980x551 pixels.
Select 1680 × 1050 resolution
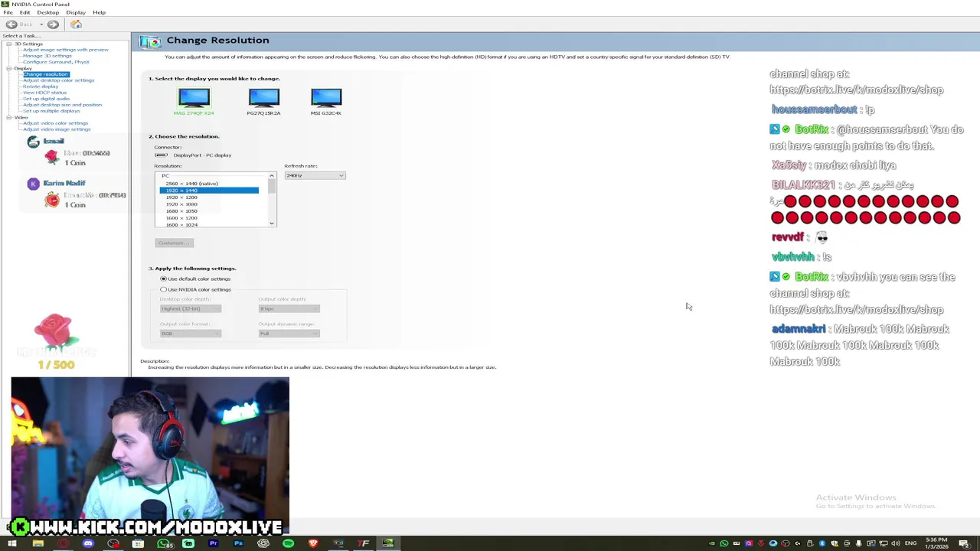point(181,211)
